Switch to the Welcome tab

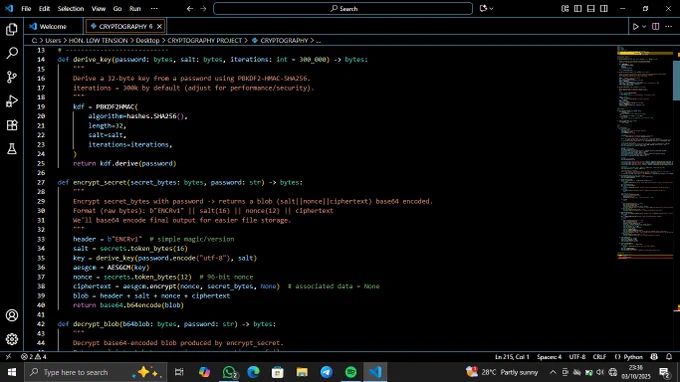click(x=53, y=26)
